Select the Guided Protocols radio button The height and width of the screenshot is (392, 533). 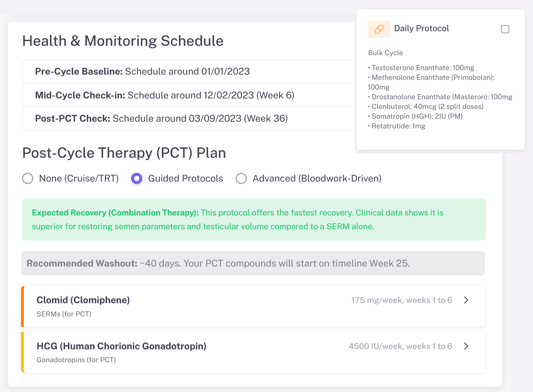click(137, 178)
